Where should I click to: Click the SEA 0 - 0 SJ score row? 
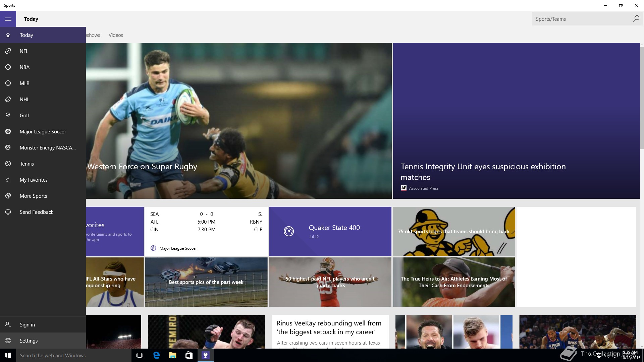206,214
